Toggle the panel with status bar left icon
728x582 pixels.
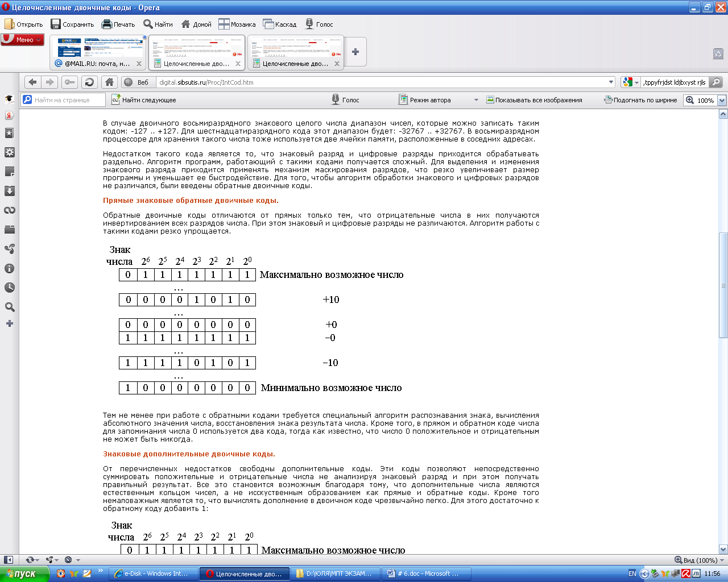(8, 560)
